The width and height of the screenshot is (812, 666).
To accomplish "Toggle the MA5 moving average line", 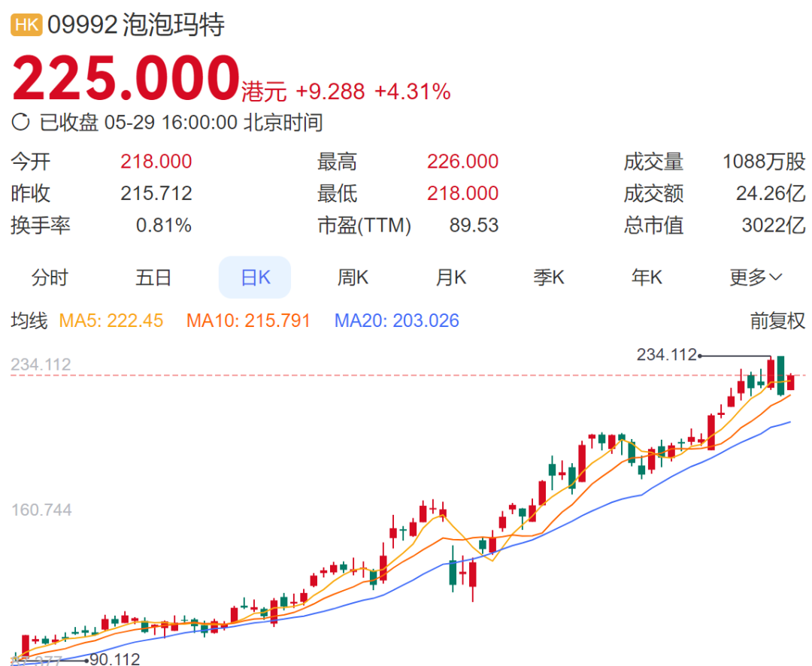I will click(x=111, y=321).
